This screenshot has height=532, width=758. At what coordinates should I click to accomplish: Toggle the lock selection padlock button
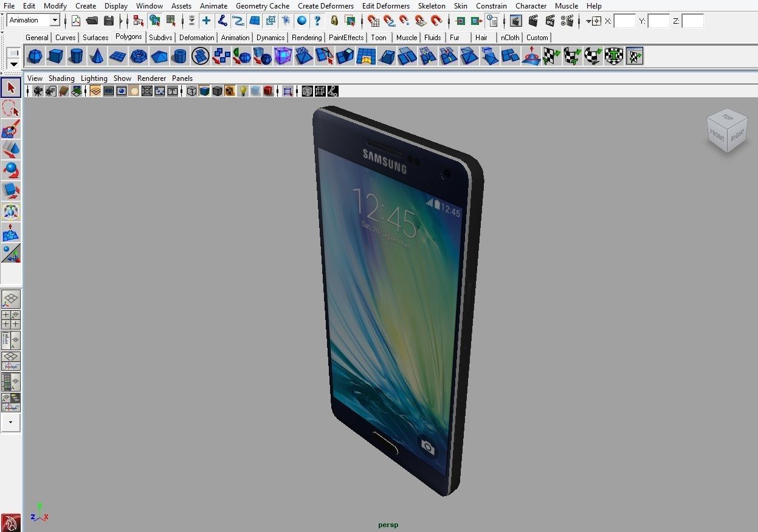coord(334,21)
